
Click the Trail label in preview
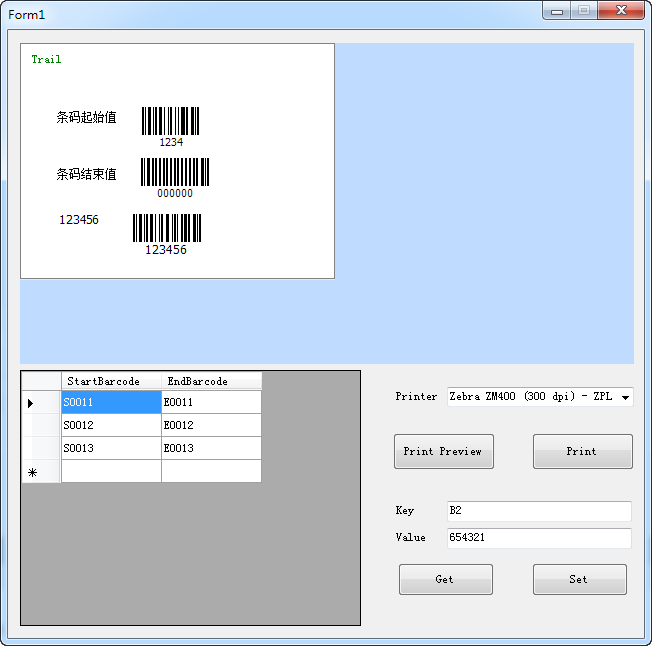coord(46,59)
